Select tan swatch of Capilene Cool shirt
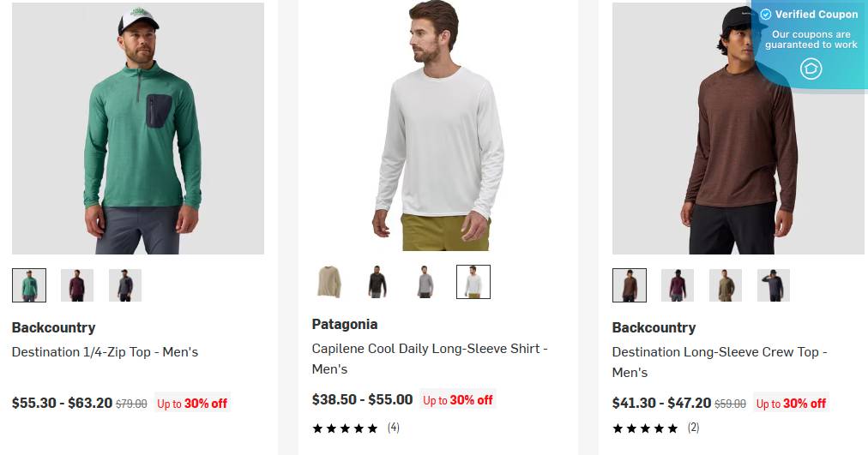This screenshot has width=868, height=455. pos(329,282)
